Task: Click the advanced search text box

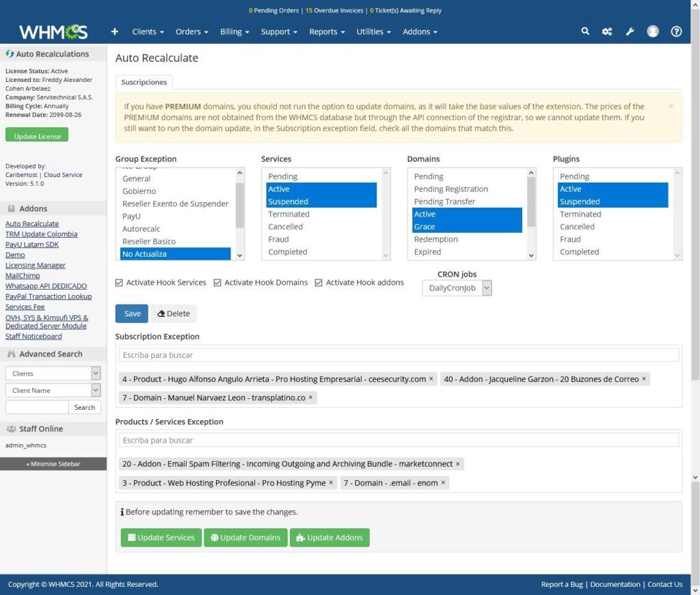Action: point(37,407)
